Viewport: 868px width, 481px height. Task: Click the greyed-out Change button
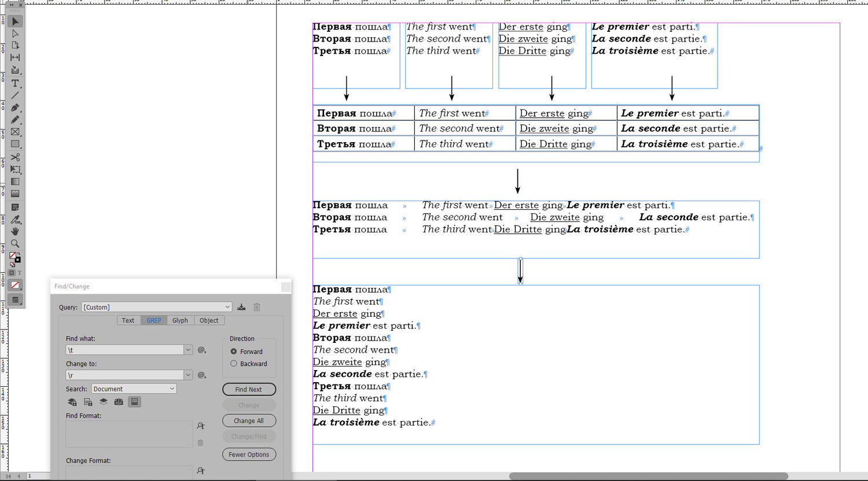click(249, 405)
